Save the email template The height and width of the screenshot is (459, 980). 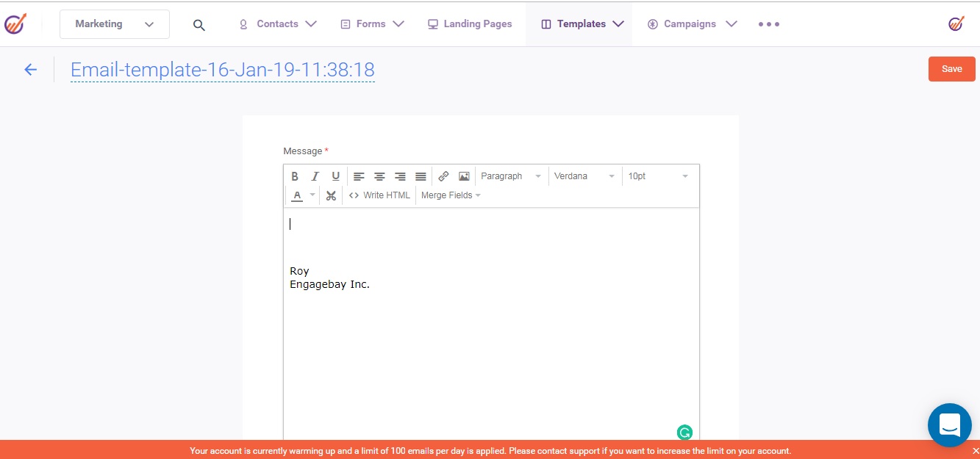[951, 69]
